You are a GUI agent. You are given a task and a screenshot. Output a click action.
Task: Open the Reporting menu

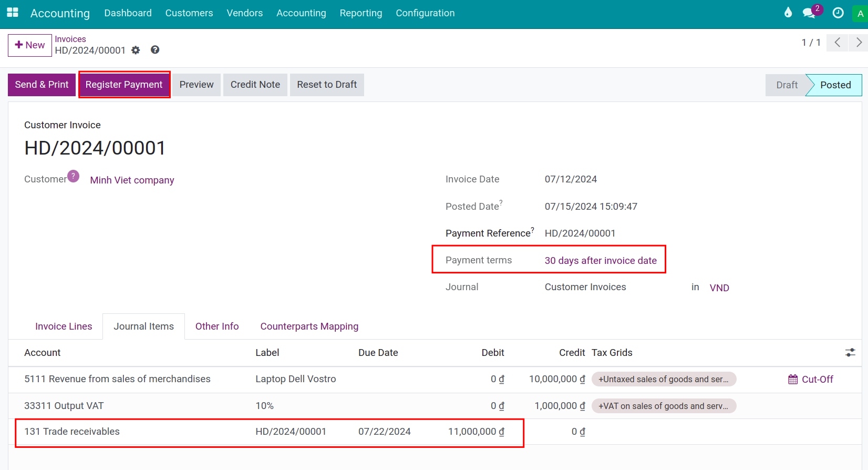click(361, 13)
